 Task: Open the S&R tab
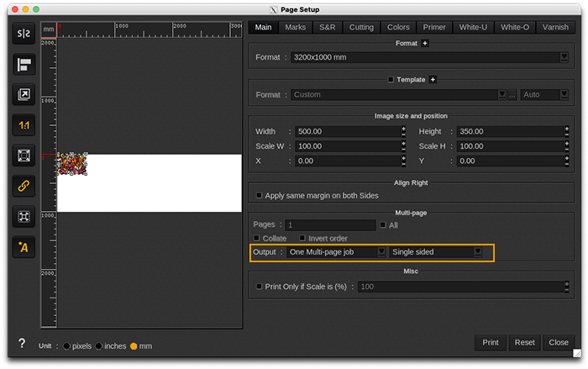click(x=328, y=28)
